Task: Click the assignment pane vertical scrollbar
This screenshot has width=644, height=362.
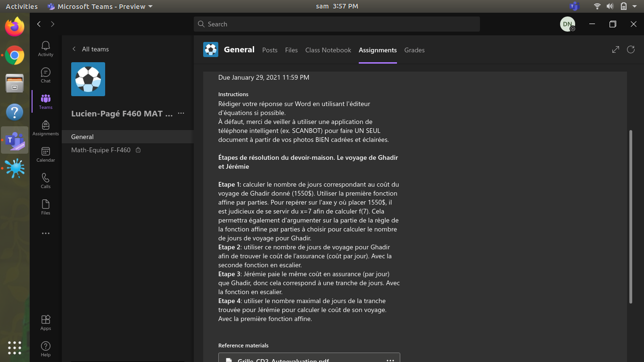Action: (631, 217)
